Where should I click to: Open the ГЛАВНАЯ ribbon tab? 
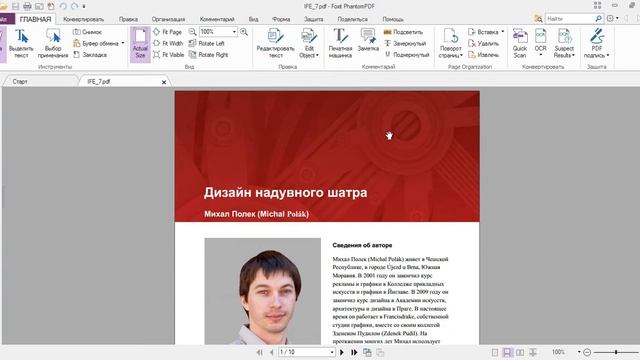pos(36,19)
